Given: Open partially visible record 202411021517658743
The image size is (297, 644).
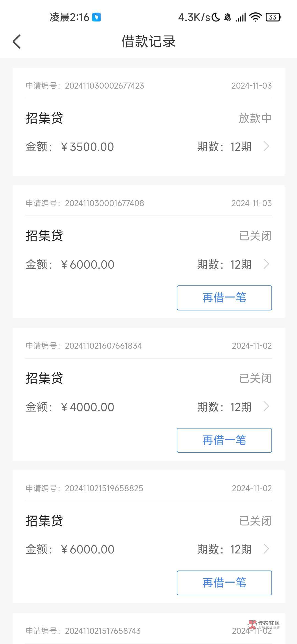Looking at the screenshot, I should click(103, 631).
